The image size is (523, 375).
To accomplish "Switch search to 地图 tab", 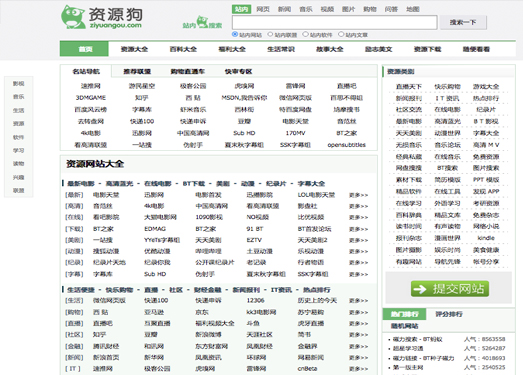I will 413,9.
